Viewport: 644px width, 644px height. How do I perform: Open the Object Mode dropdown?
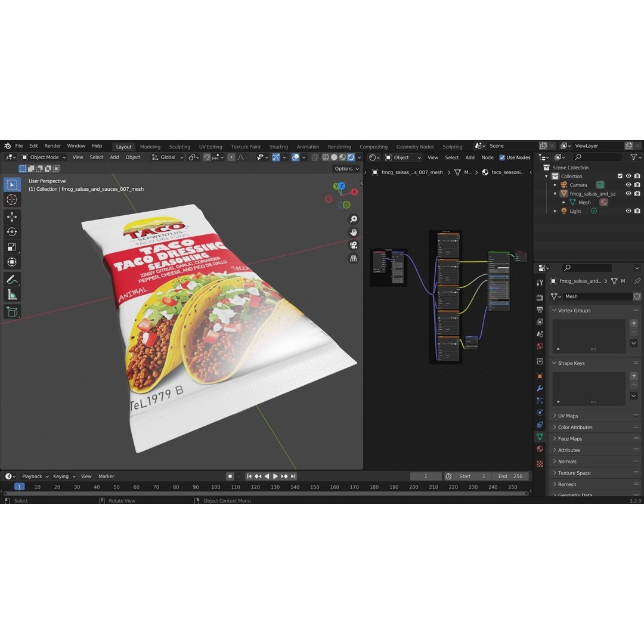[44, 157]
